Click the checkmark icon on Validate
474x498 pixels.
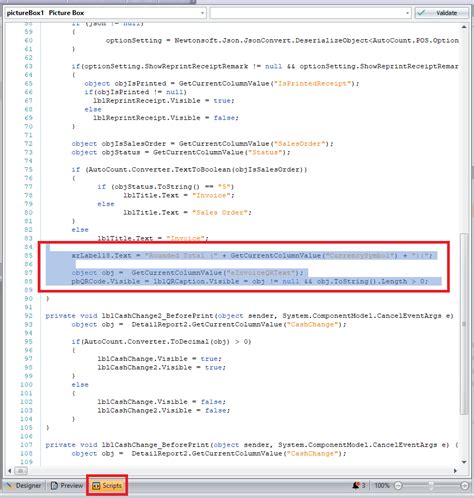(x=421, y=13)
